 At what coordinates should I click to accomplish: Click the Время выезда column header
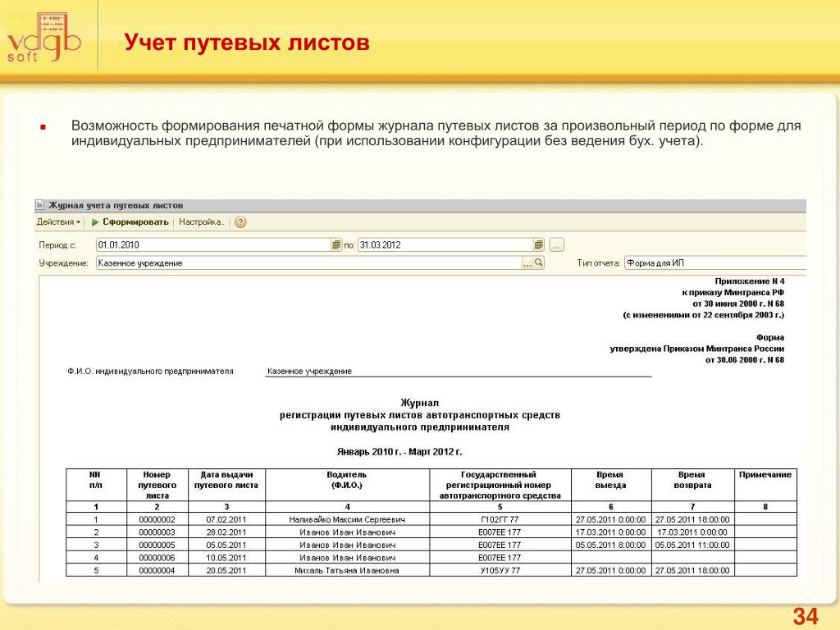click(610, 485)
